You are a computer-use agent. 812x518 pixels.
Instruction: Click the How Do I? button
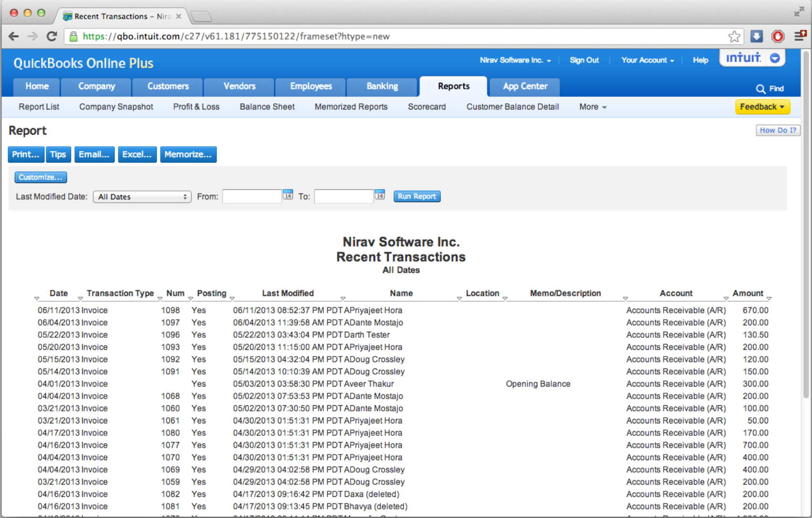point(778,130)
